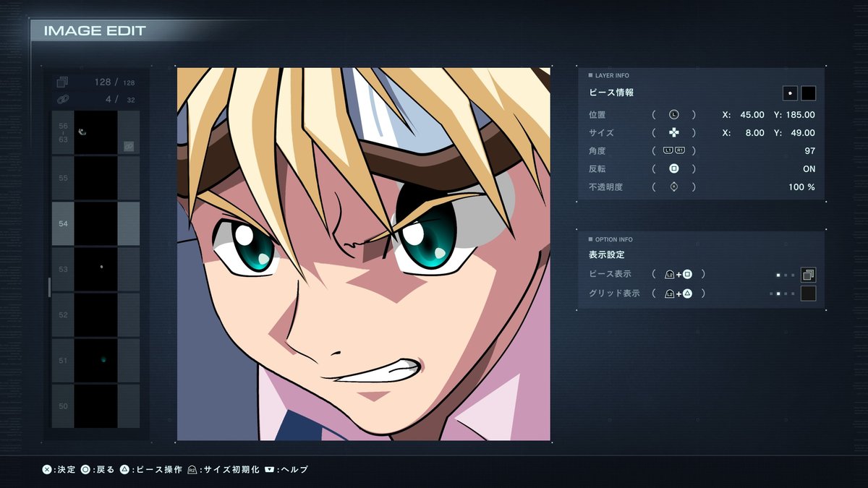Click the 決定 confirm prompt
This screenshot has width=868, height=488.
pos(59,469)
